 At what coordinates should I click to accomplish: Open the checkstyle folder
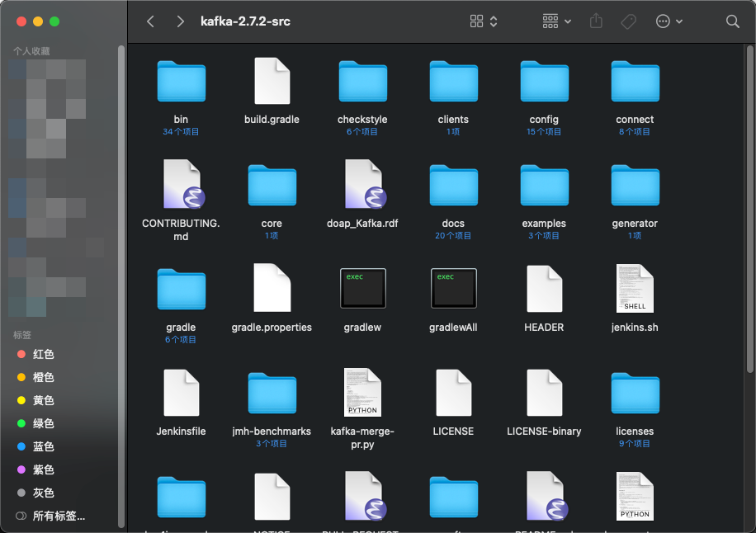[x=362, y=82]
